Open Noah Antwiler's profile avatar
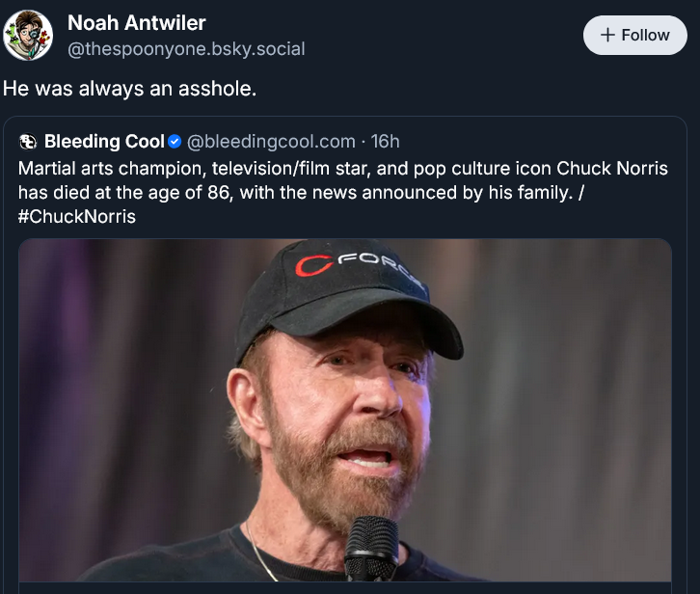The height and width of the screenshot is (594, 700). click(28, 36)
